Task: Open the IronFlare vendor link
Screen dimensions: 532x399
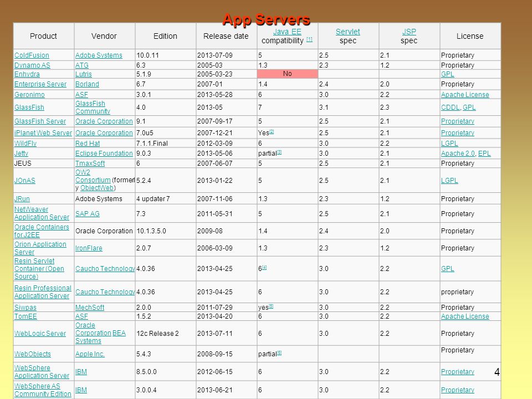Action: coord(89,248)
